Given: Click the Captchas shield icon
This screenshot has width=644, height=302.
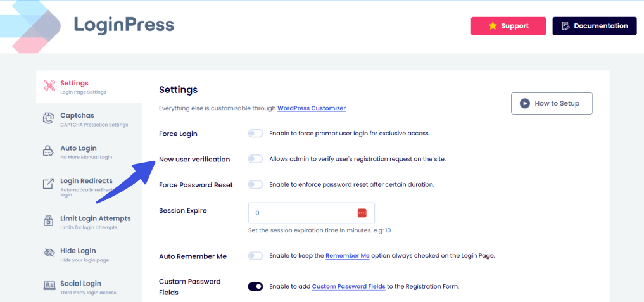Looking at the screenshot, I should 49,119.
